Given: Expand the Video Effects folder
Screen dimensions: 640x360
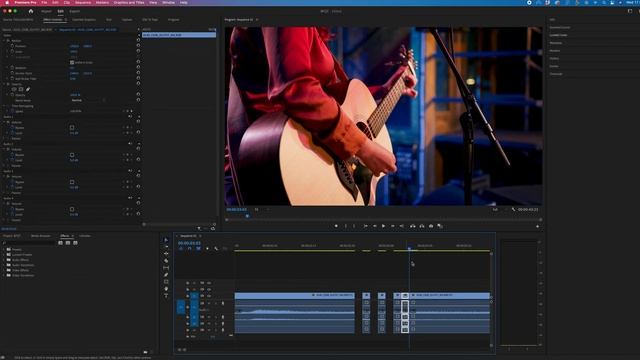Looking at the screenshot, I should click(x=4, y=270).
